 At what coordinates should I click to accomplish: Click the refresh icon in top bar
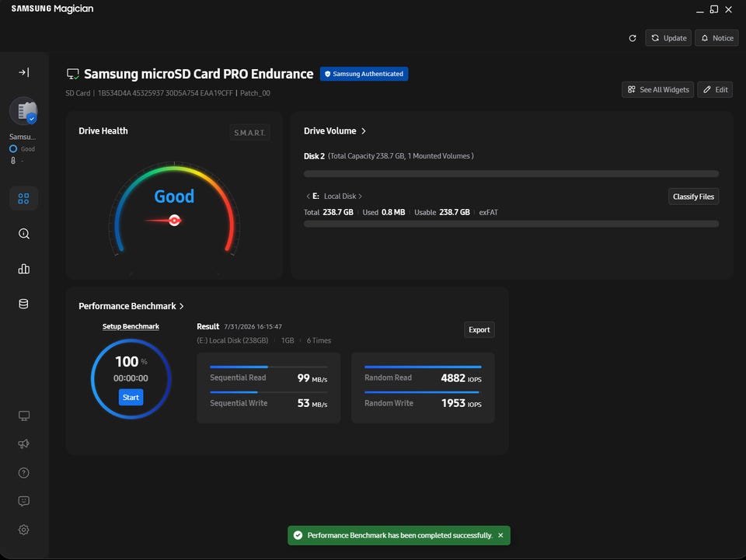pyautogui.click(x=633, y=38)
